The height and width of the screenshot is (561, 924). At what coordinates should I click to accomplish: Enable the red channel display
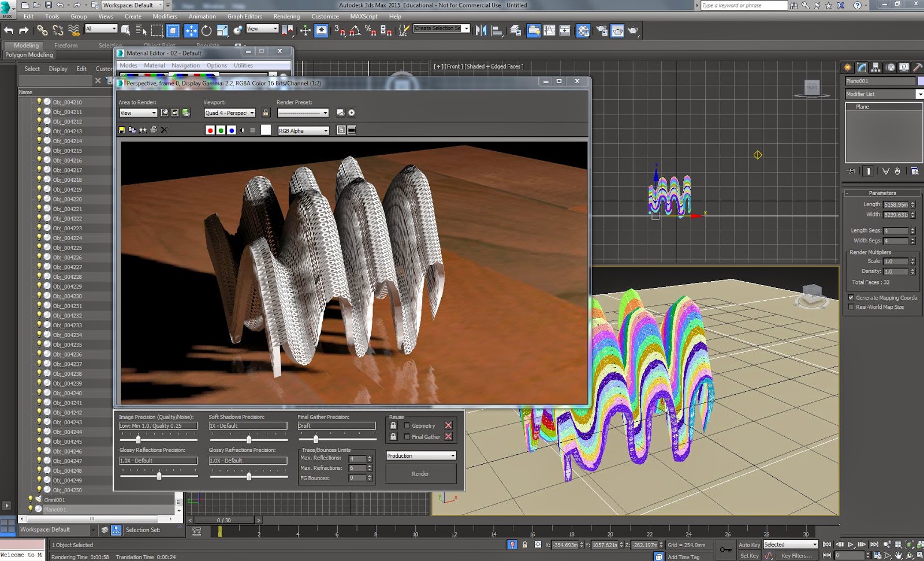tap(210, 130)
